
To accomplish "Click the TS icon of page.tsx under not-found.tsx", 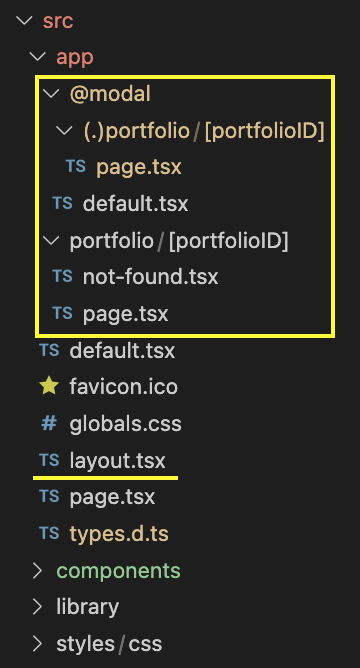I will coord(62,314).
